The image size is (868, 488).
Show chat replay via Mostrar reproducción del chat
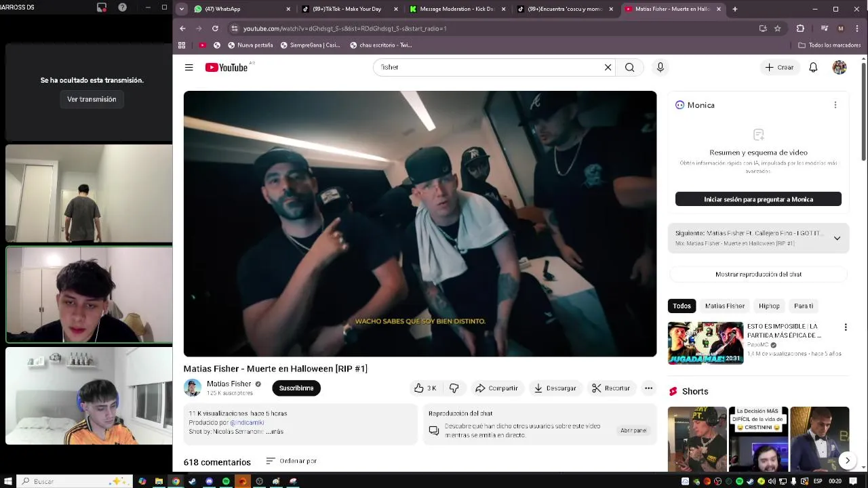(x=758, y=274)
